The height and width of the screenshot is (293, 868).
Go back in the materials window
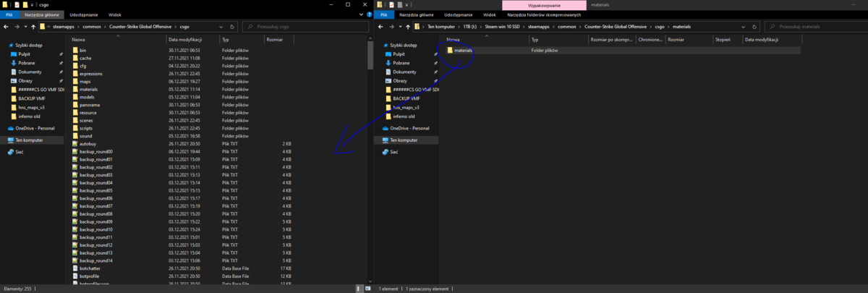pyautogui.click(x=380, y=26)
